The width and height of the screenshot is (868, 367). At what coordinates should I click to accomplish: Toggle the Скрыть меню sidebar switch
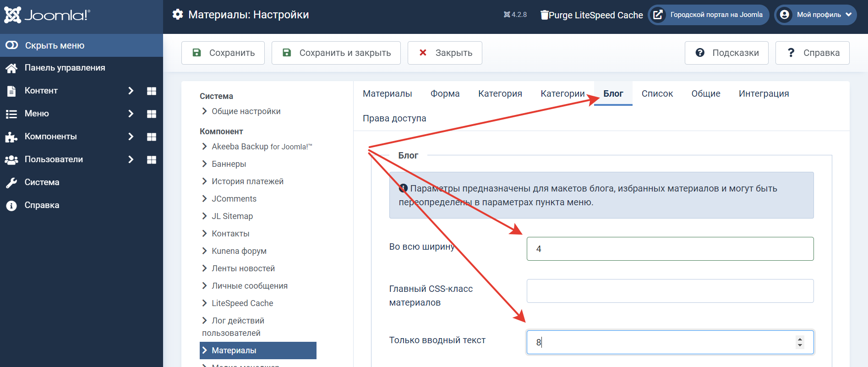12,45
